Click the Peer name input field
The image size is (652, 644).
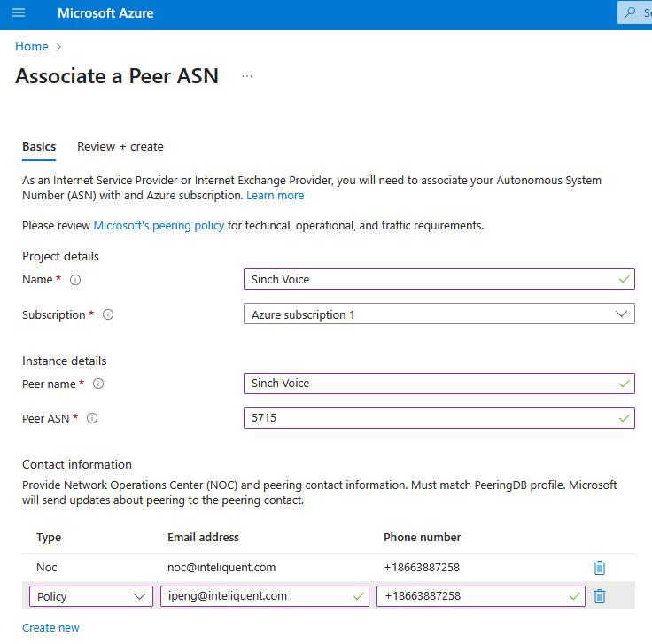pos(439,384)
